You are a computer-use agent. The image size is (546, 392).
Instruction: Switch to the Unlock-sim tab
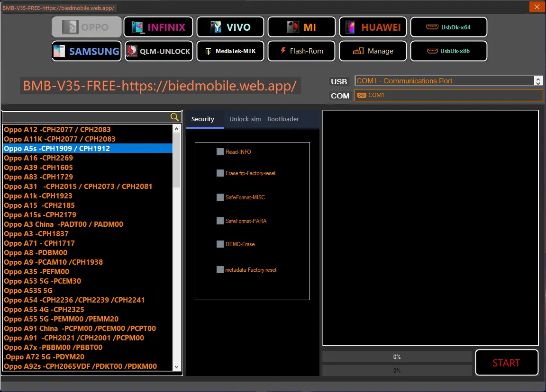click(x=245, y=119)
